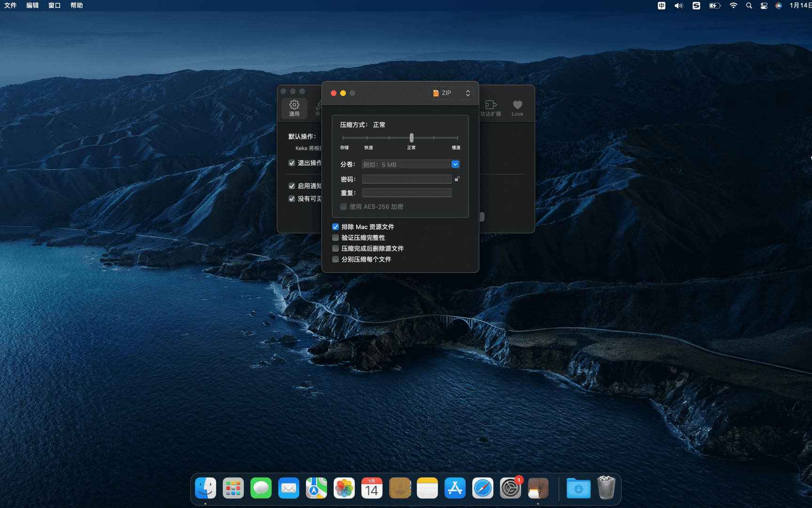Open the Downloads folder in dock

578,488
